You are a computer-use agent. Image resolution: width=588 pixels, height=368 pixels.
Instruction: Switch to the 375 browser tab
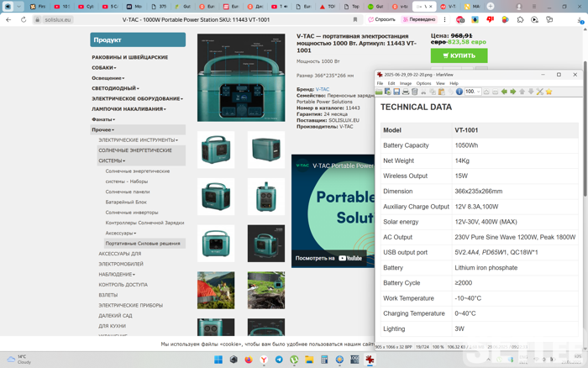point(159,7)
